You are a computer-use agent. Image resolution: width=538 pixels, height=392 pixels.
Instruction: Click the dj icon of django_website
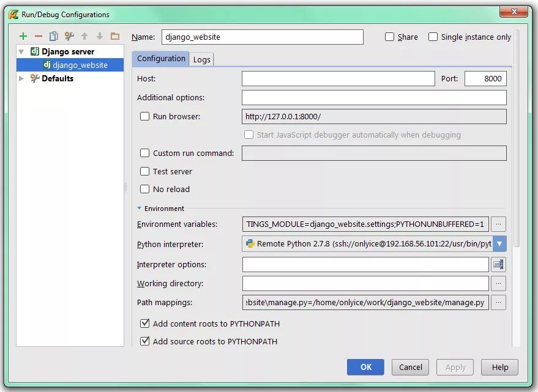pyautogui.click(x=47, y=65)
